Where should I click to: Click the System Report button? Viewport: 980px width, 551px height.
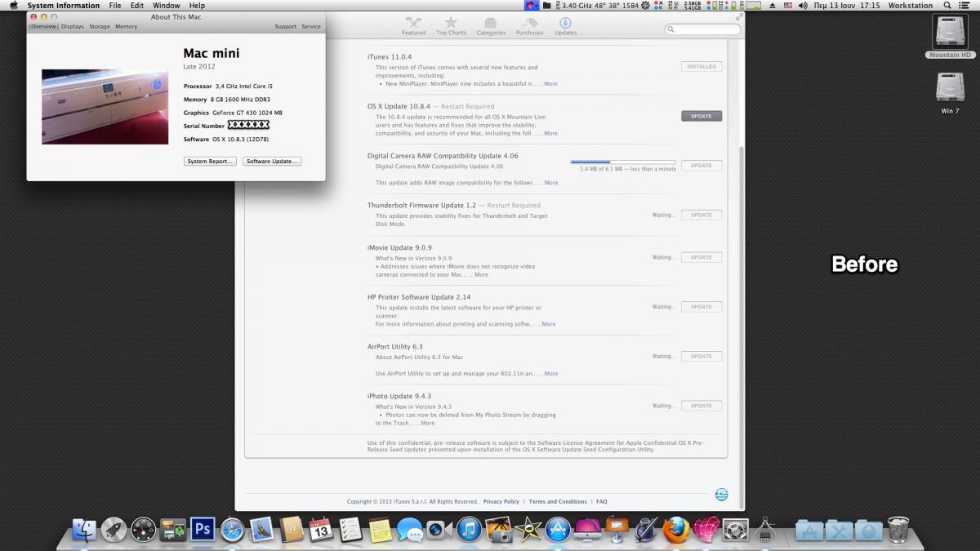click(210, 162)
